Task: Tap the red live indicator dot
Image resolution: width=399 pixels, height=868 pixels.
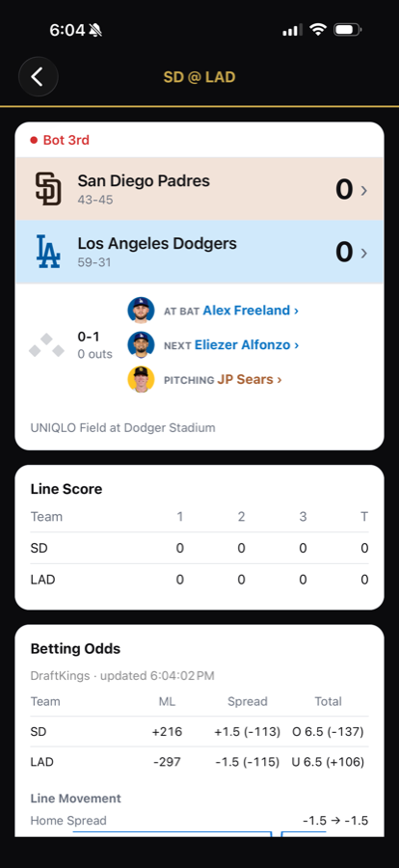Action: tap(34, 141)
